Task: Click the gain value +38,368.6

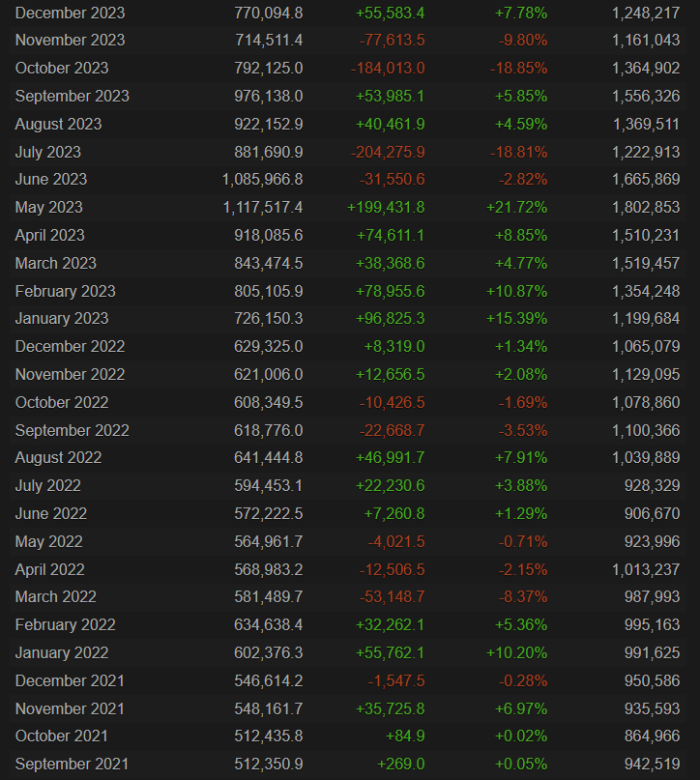Action: [x=390, y=263]
